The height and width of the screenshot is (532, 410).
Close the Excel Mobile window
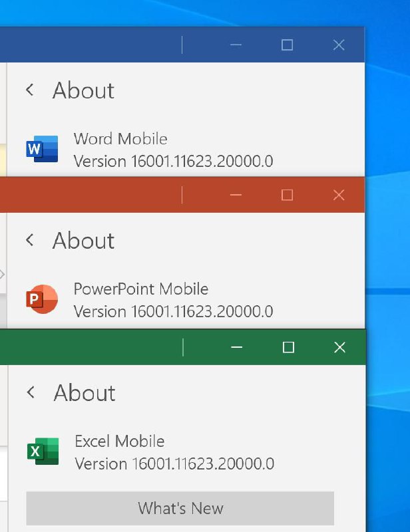(339, 347)
